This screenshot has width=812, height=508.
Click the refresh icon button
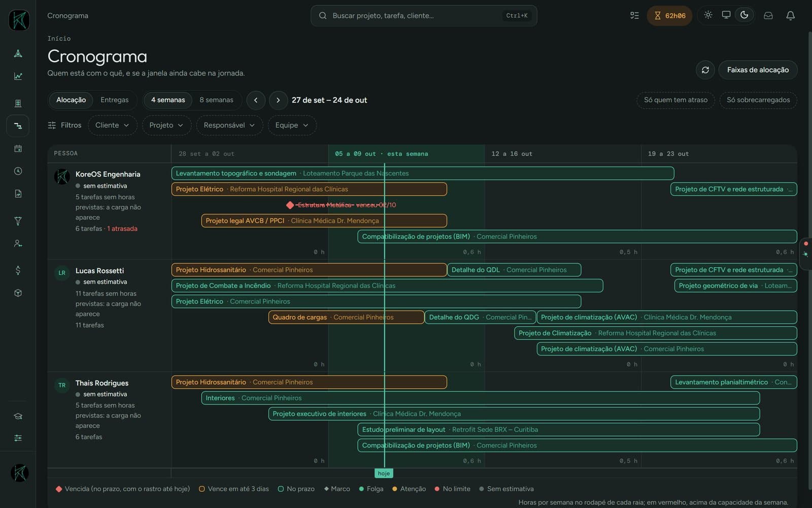click(705, 70)
